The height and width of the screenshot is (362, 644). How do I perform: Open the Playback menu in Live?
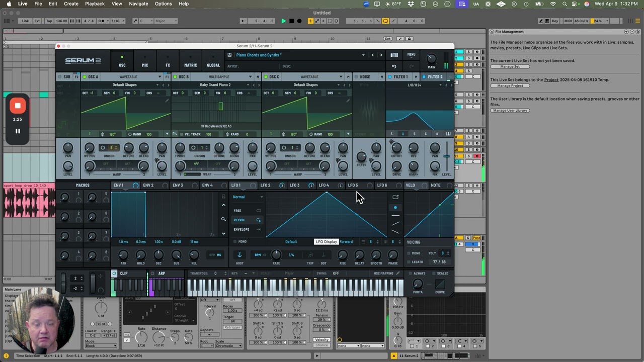click(x=95, y=4)
